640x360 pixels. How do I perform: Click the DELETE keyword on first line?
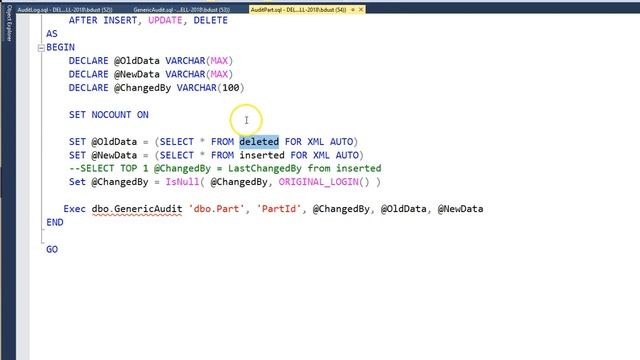click(210, 20)
